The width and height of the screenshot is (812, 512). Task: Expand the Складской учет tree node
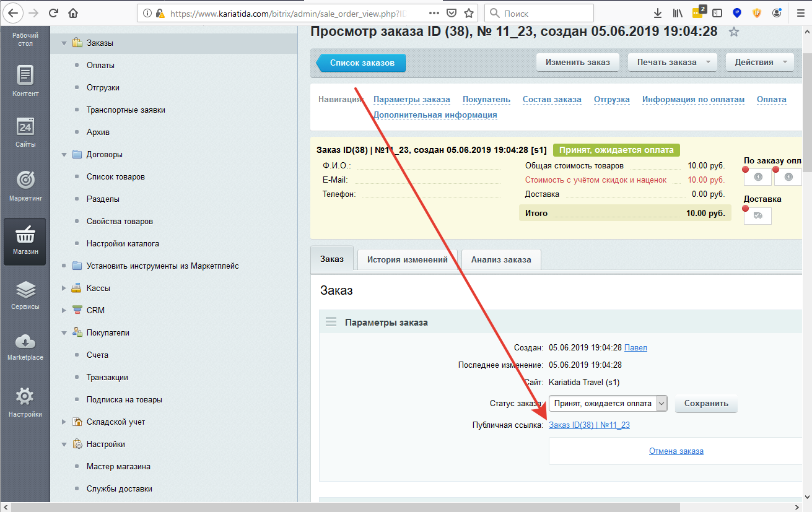coord(64,422)
